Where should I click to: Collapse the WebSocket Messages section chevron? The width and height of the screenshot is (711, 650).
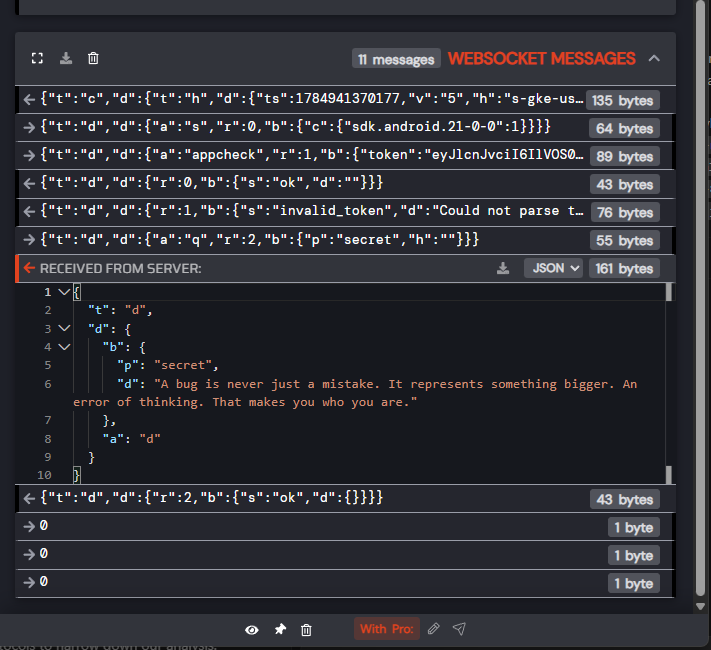654,59
